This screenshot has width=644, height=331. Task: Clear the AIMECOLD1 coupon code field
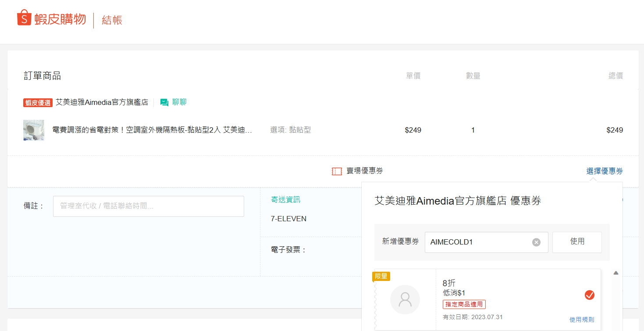tap(536, 242)
